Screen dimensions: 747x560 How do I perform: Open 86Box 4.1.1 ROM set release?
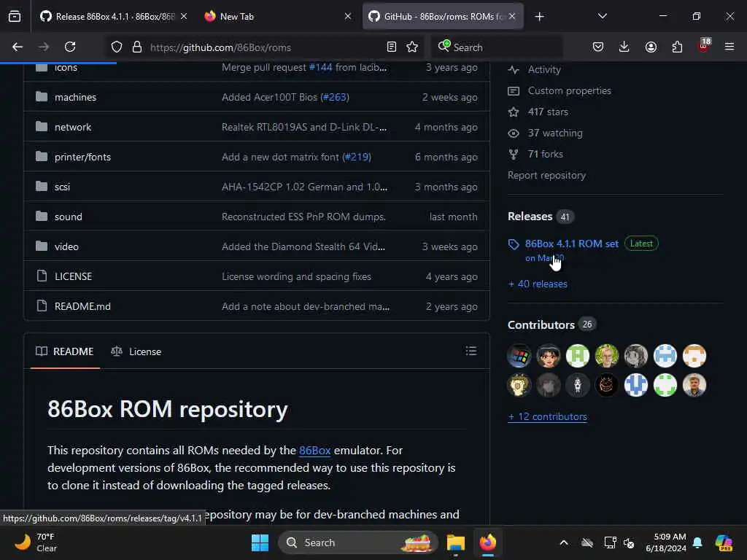coord(572,244)
